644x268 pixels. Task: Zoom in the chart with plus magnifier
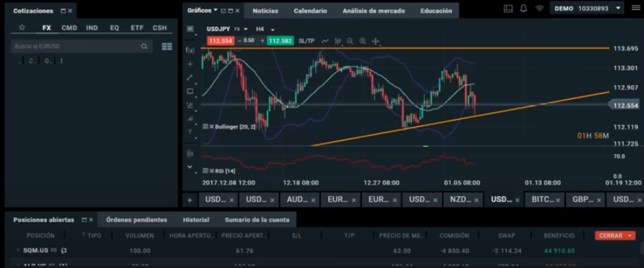tap(363, 41)
